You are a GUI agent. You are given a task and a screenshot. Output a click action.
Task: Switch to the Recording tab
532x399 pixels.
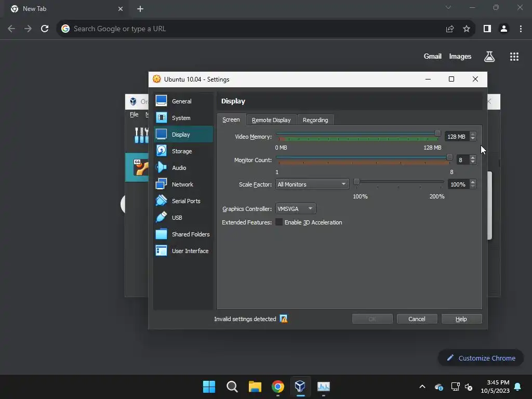click(315, 120)
